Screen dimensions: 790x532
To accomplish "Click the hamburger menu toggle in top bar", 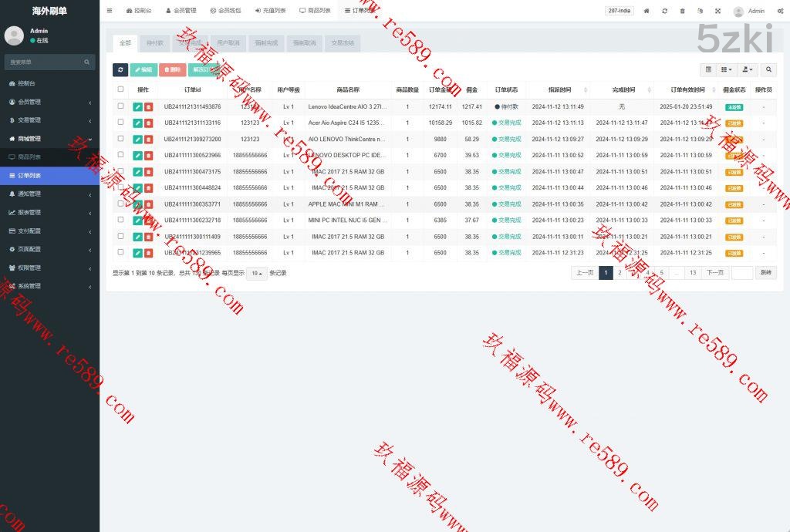I will click(x=110, y=11).
